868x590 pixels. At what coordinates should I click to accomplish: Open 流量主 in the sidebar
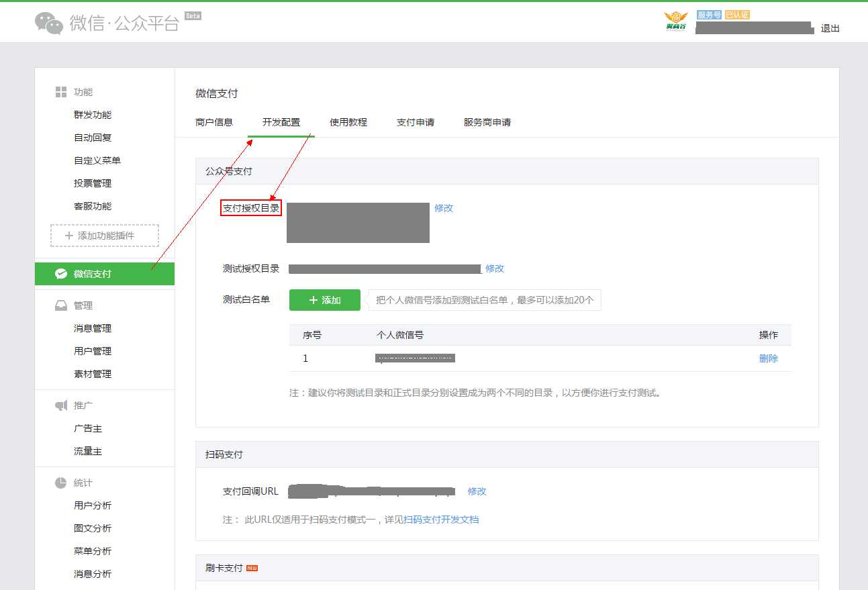click(x=88, y=451)
